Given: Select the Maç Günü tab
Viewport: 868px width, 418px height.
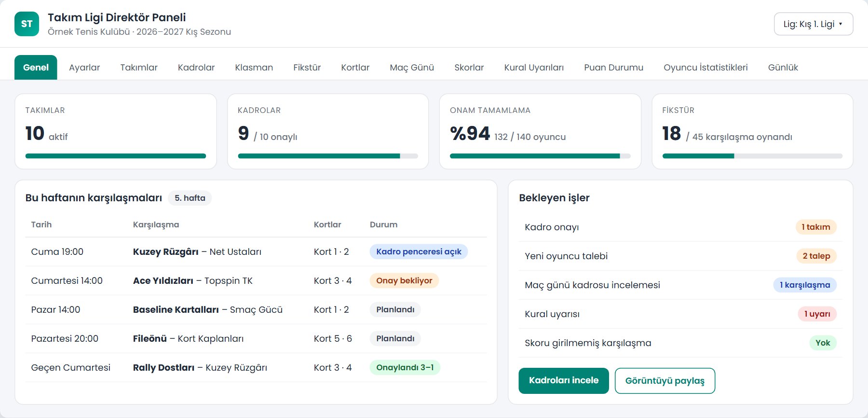Looking at the screenshot, I should pyautogui.click(x=412, y=68).
